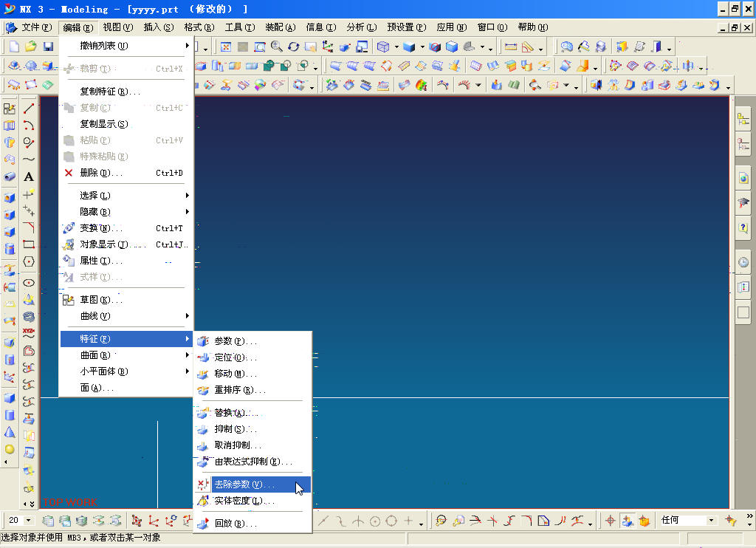The image size is (756, 548).
Task: Click the Cone feature icon
Action: (x=9, y=432)
